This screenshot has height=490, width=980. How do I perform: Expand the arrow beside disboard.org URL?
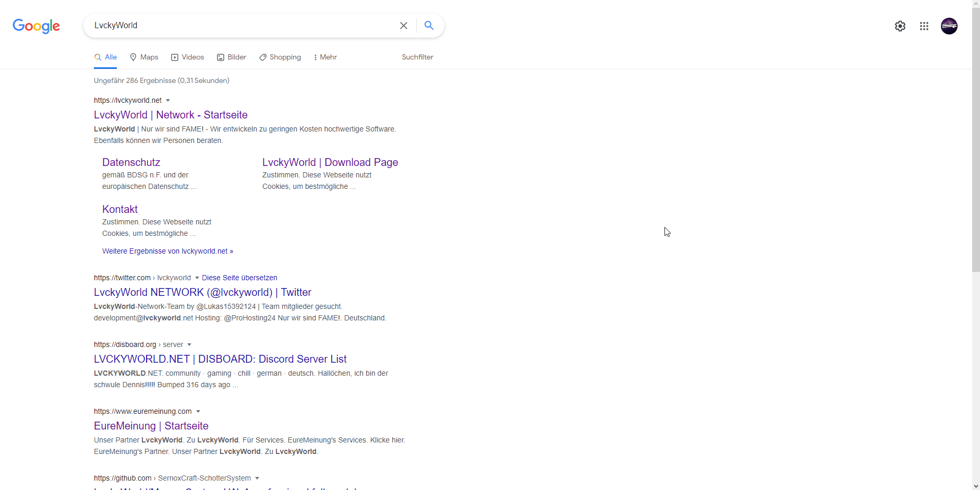[x=189, y=345]
